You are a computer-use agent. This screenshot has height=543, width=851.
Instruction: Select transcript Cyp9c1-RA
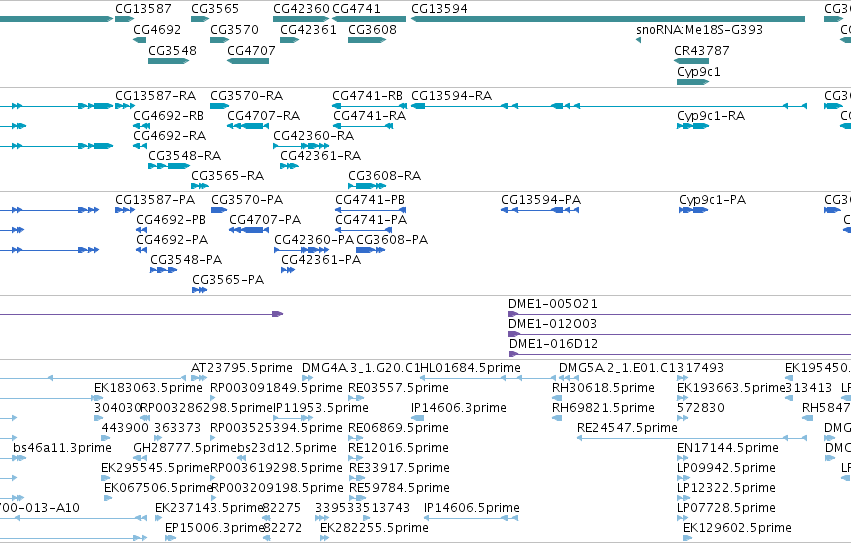[x=693, y=126]
